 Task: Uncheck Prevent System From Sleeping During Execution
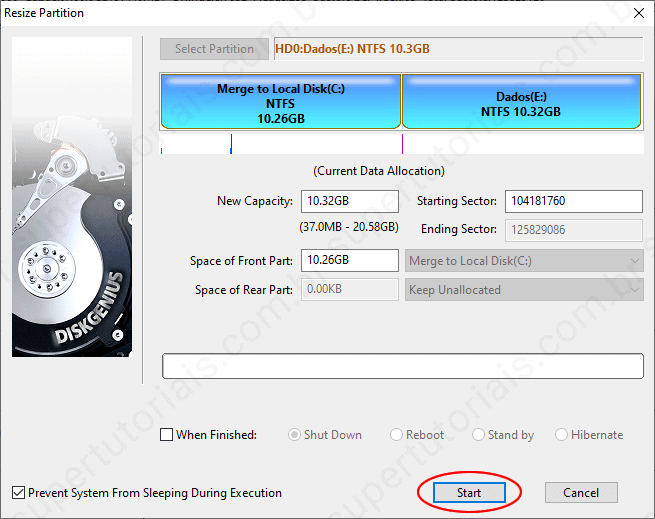pos(19,493)
